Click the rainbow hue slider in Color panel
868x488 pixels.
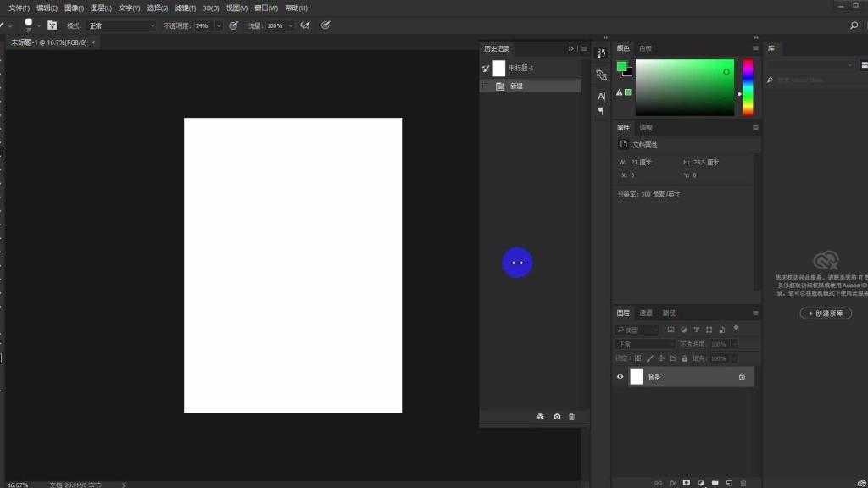tap(748, 86)
